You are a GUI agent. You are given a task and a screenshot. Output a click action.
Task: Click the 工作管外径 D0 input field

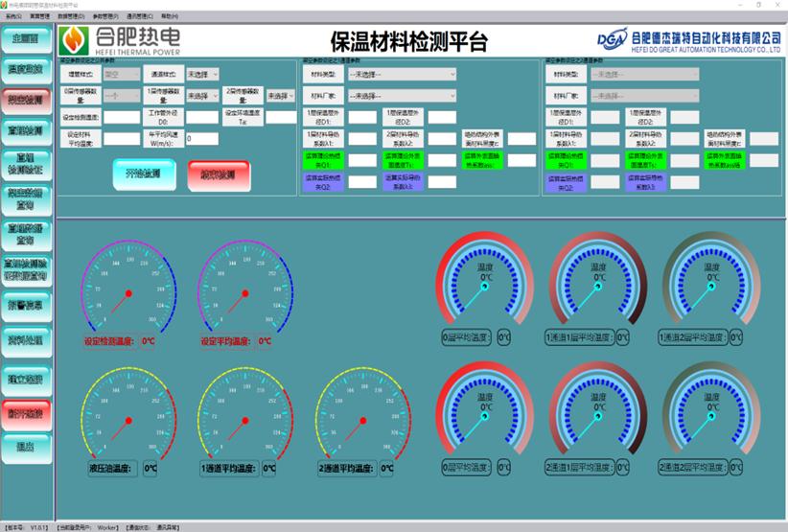[202, 117]
